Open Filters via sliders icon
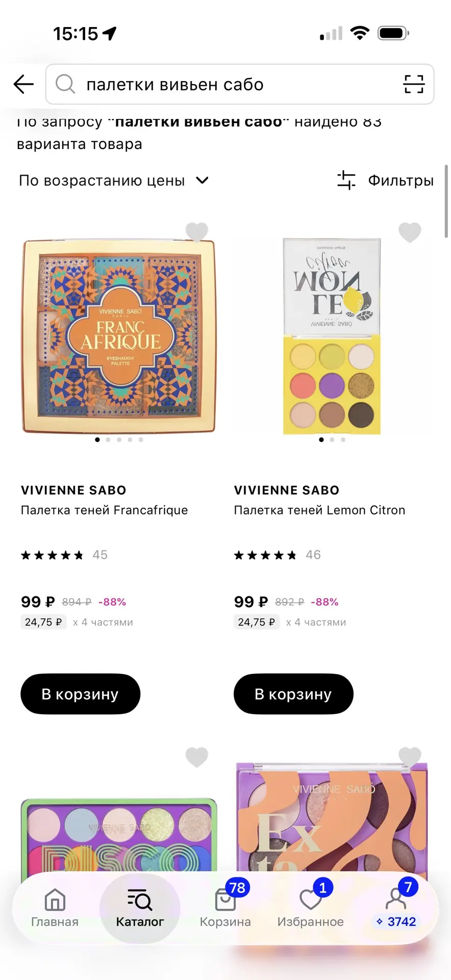 tap(346, 180)
